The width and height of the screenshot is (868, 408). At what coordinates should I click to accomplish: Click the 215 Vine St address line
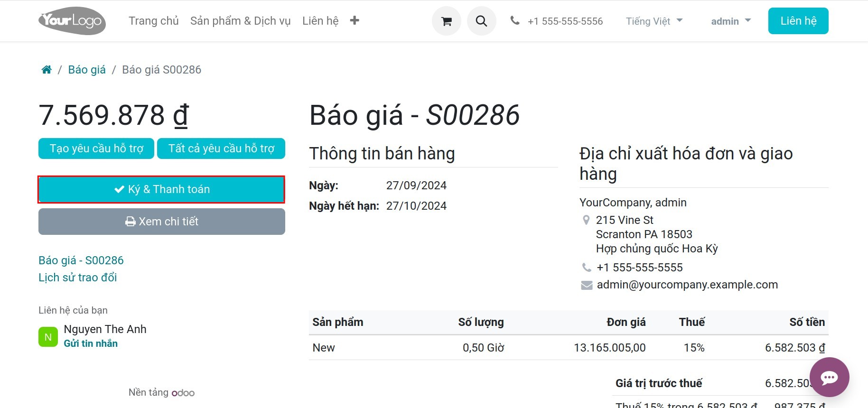(x=625, y=220)
